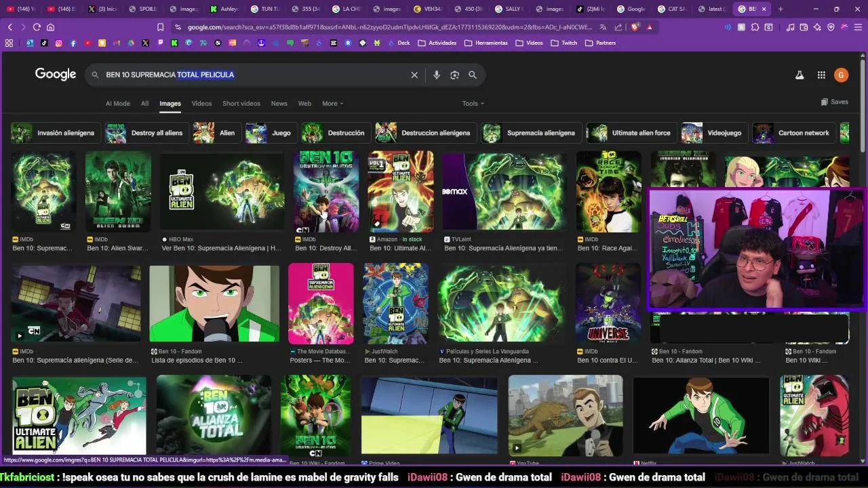Open the Partners bookmarks folder

pos(600,43)
